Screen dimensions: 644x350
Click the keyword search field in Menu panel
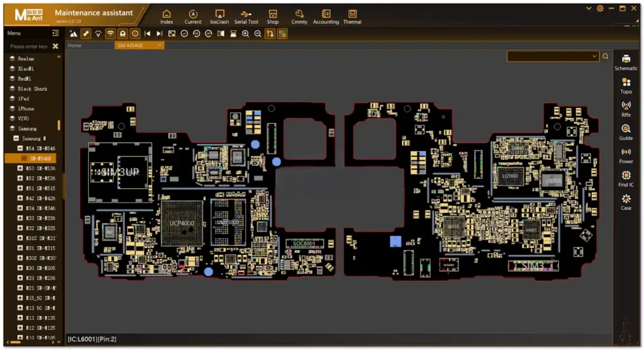(29, 46)
